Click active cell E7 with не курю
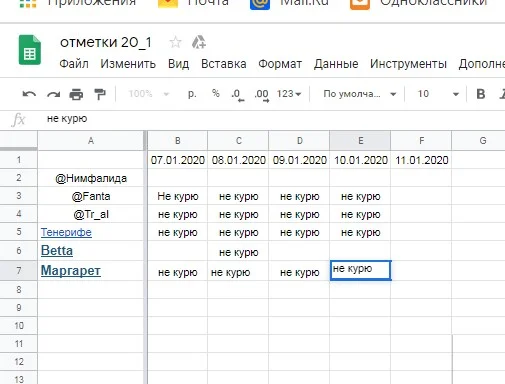The image size is (505, 384). 361,270
